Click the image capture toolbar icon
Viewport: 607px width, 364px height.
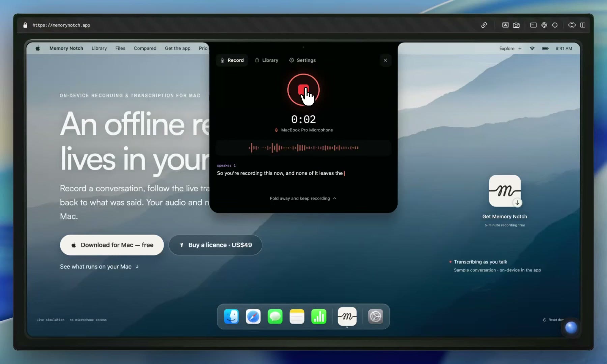click(x=505, y=25)
